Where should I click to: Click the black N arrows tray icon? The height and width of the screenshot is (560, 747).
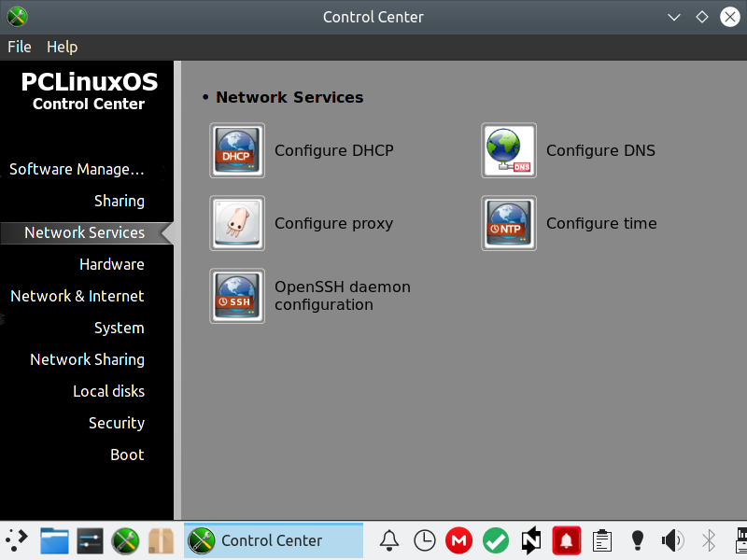[x=530, y=540]
